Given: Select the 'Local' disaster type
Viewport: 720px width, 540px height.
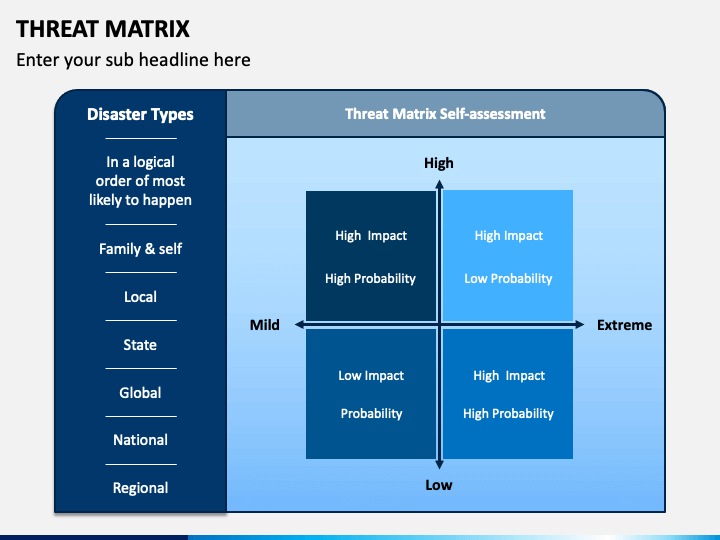Looking at the screenshot, I should click(140, 297).
